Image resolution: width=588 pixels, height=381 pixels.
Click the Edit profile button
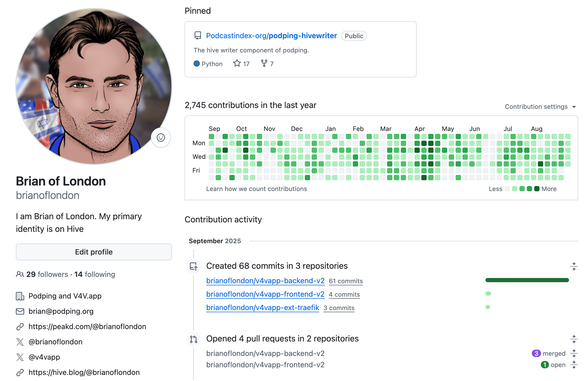click(94, 252)
